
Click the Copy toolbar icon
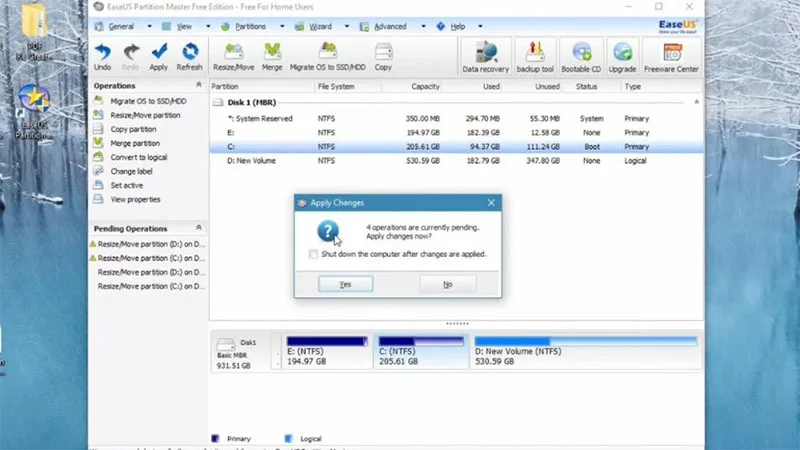pos(383,56)
